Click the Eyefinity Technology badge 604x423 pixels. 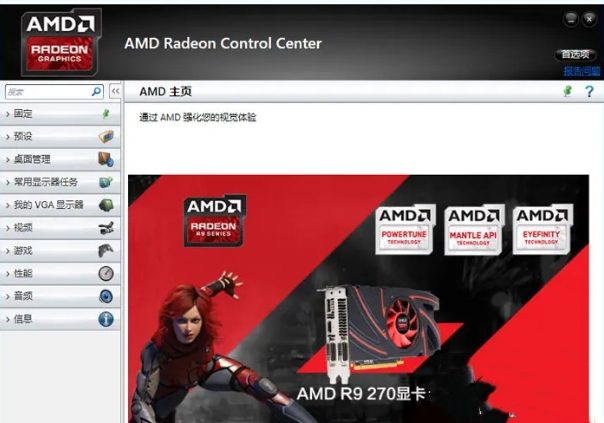point(542,230)
